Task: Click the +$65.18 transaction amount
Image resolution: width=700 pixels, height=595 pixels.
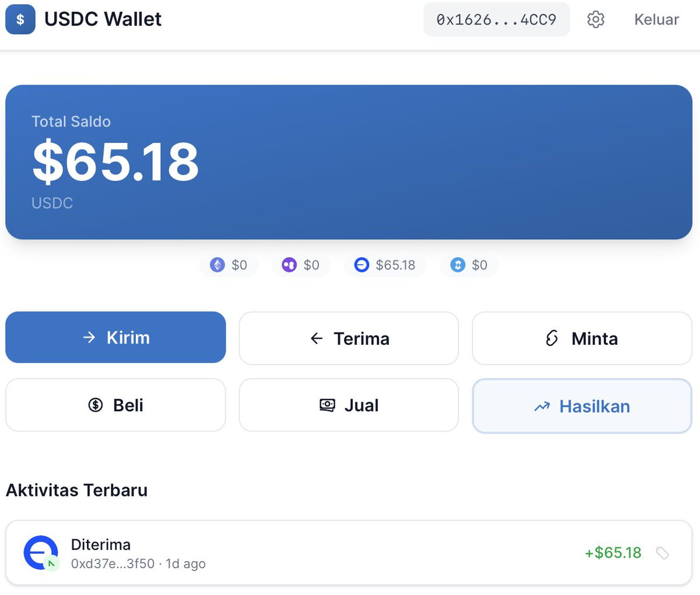Action: (613, 552)
